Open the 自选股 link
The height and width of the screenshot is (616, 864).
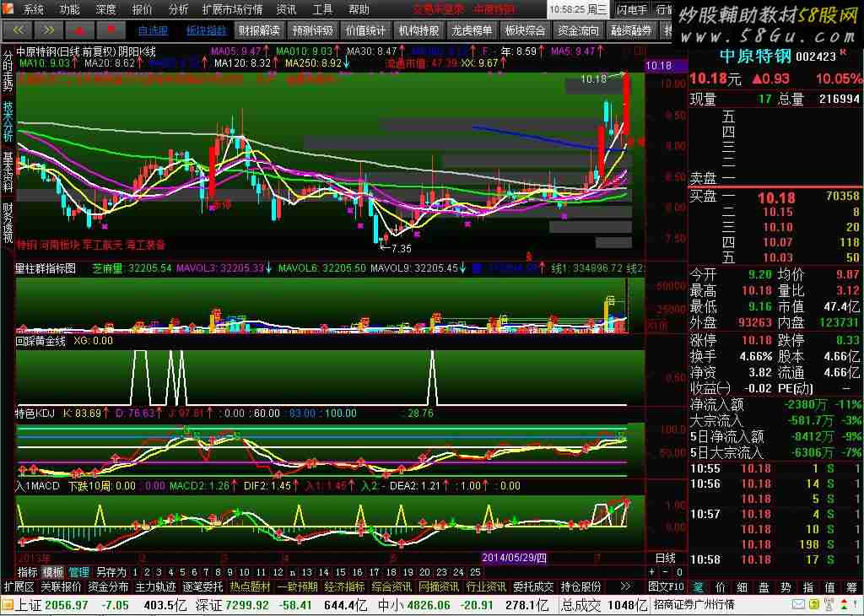(x=153, y=31)
